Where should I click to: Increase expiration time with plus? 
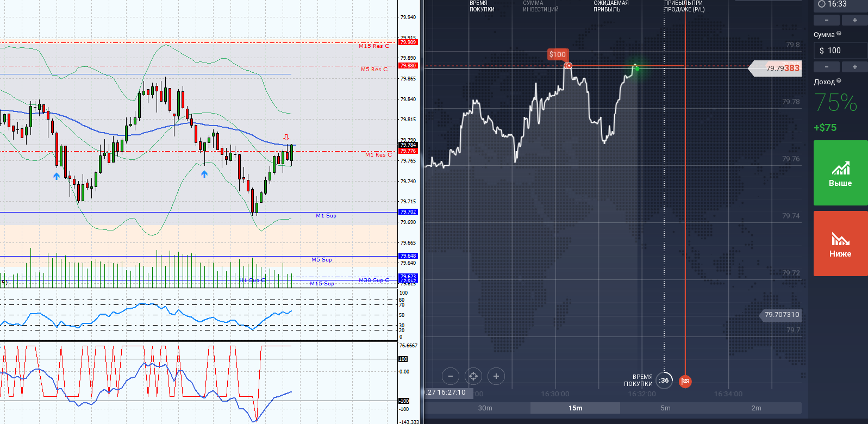[x=854, y=20]
